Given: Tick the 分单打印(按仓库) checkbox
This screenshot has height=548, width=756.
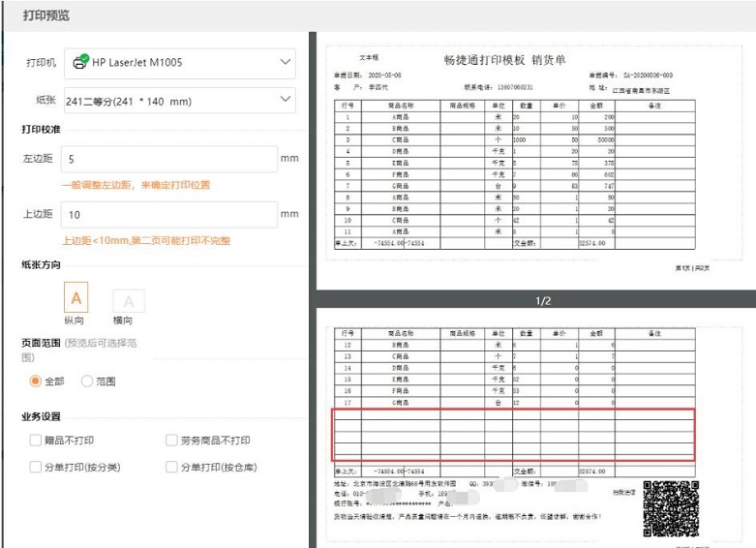Looking at the screenshot, I should [x=171, y=467].
